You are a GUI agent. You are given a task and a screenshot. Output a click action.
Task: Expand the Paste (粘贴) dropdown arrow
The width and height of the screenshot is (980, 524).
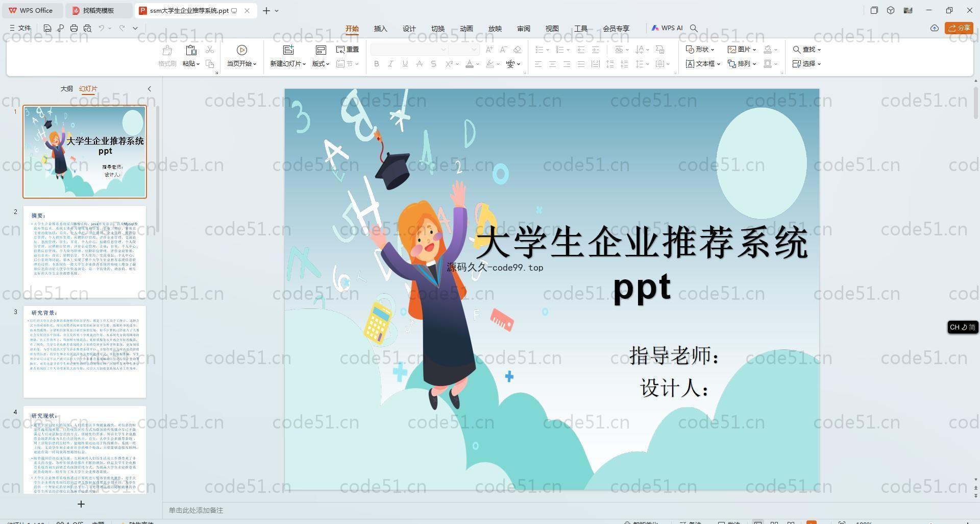click(198, 64)
